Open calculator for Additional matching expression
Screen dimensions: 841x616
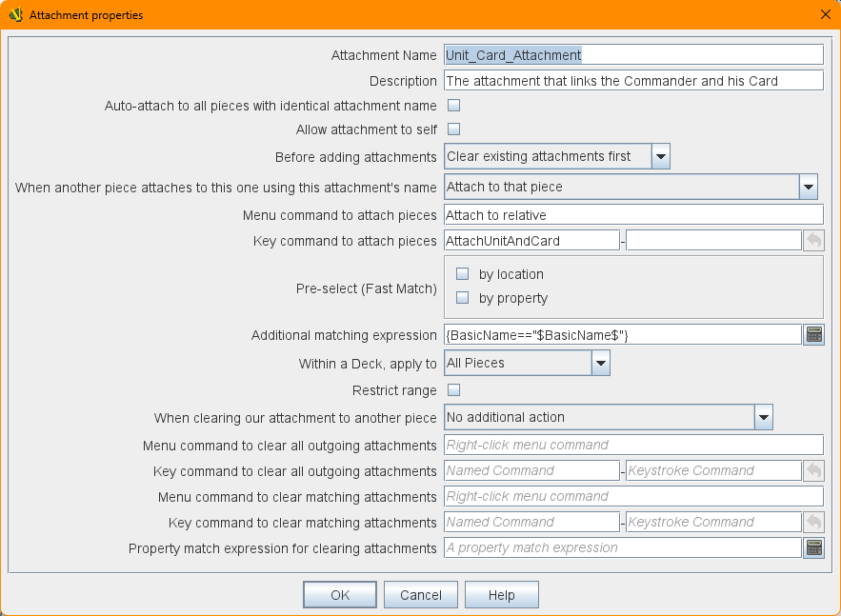(x=813, y=334)
